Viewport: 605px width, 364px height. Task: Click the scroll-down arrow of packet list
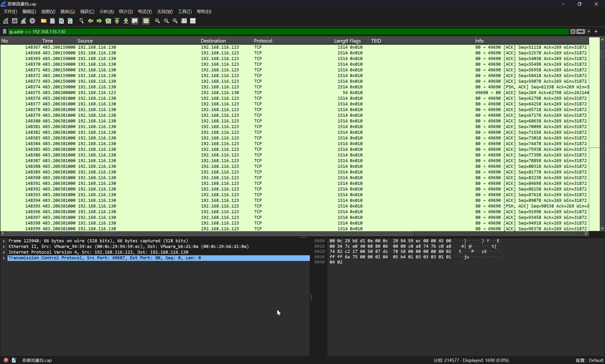(602, 229)
